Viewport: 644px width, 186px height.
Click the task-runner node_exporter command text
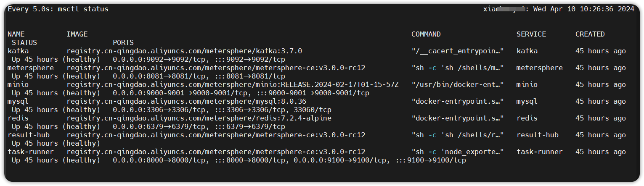(x=458, y=152)
